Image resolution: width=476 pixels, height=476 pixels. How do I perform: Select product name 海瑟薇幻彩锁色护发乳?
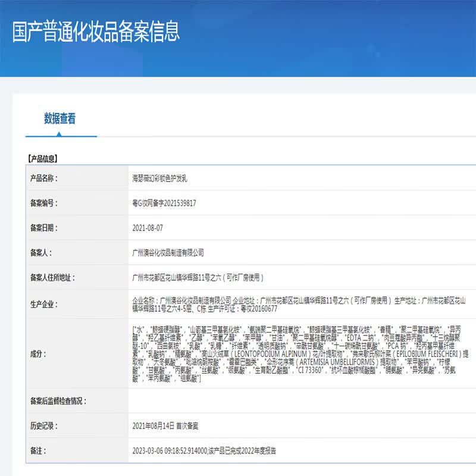tap(159, 178)
